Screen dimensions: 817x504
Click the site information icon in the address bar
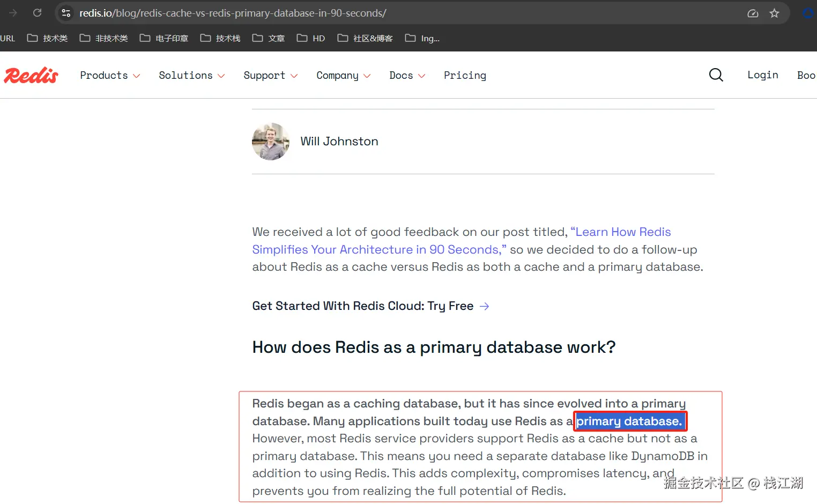point(66,13)
